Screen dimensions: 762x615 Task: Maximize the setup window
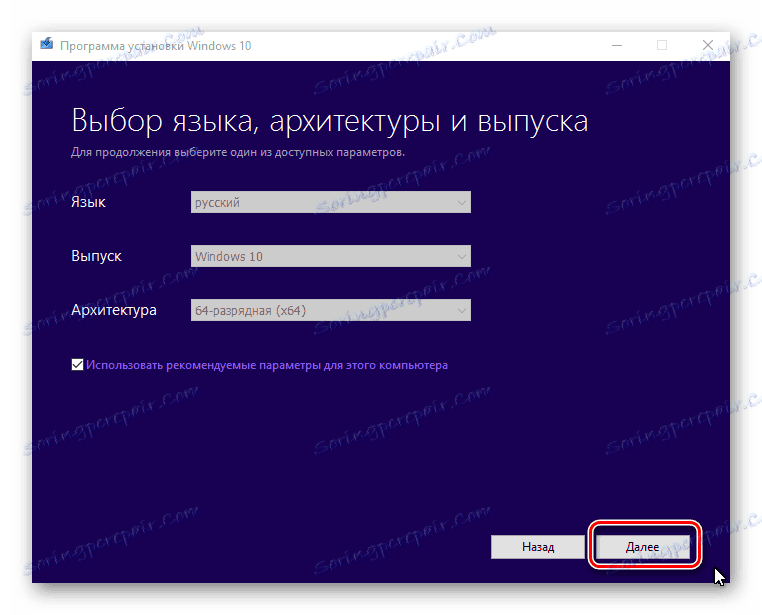click(x=662, y=45)
